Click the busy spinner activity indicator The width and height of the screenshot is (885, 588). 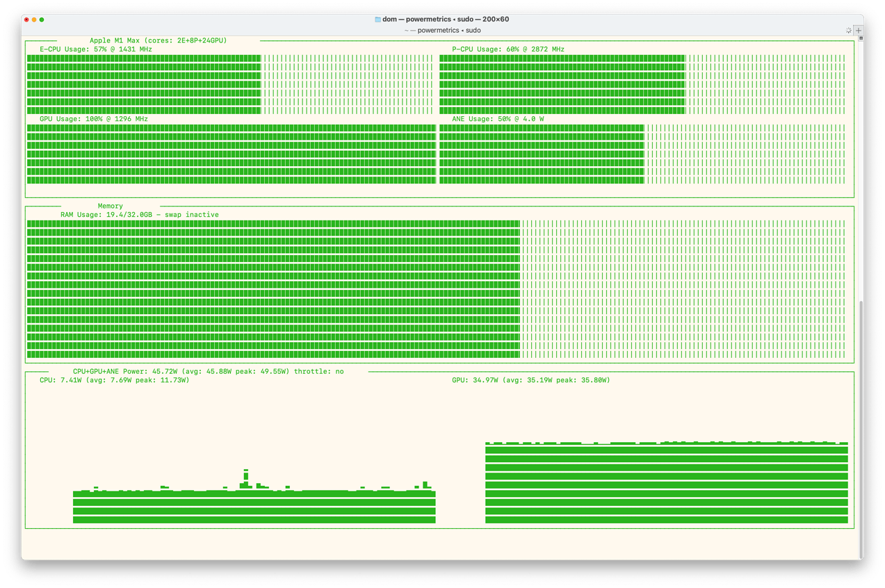848,31
